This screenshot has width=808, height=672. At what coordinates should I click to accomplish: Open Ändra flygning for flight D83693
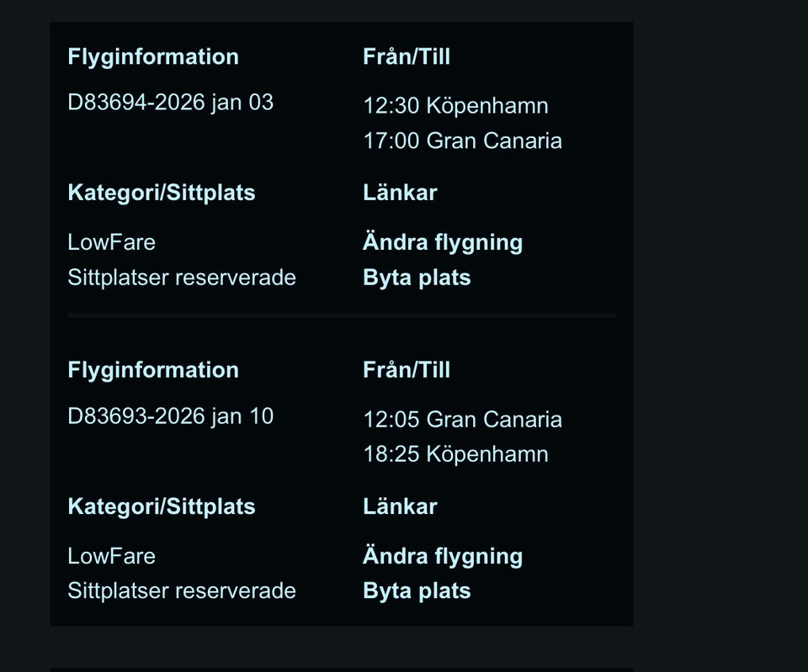tap(443, 556)
